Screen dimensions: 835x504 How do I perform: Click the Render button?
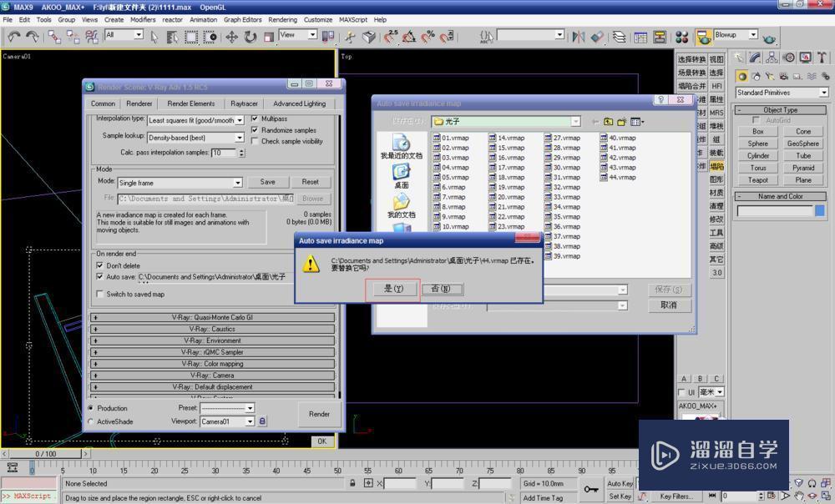coord(319,414)
